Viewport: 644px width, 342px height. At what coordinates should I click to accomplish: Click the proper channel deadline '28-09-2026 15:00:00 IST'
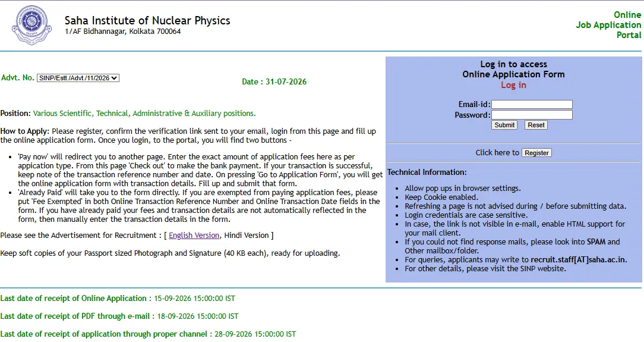point(255,334)
